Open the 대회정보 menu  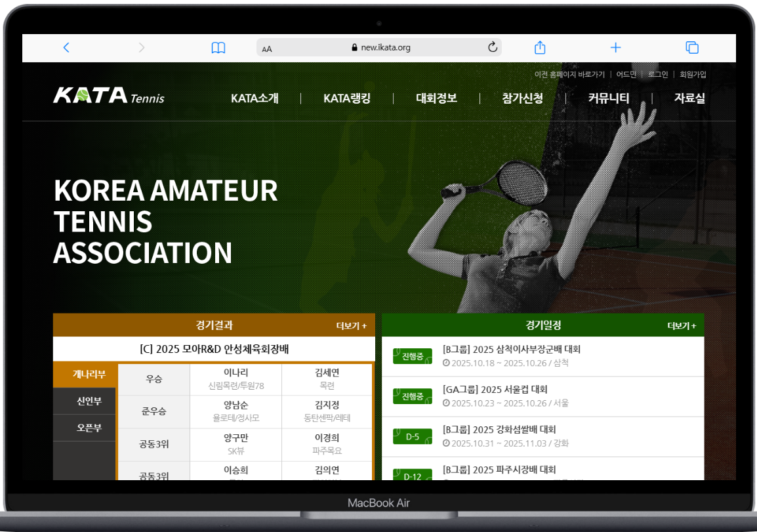(x=436, y=98)
